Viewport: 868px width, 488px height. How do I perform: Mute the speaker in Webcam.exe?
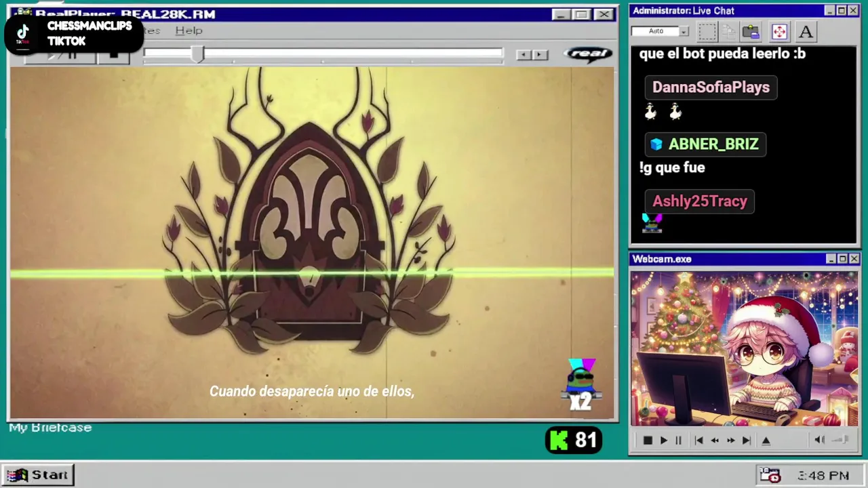[819, 440]
